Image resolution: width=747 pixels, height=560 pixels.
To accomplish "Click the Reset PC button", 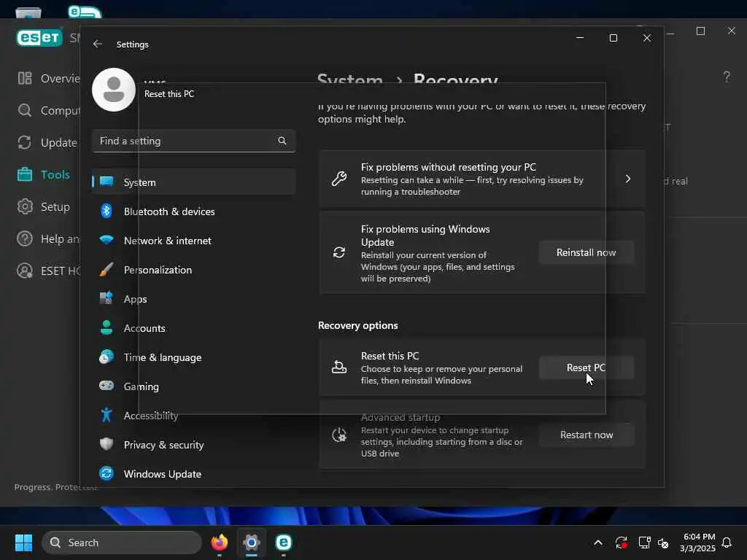I will [587, 367].
